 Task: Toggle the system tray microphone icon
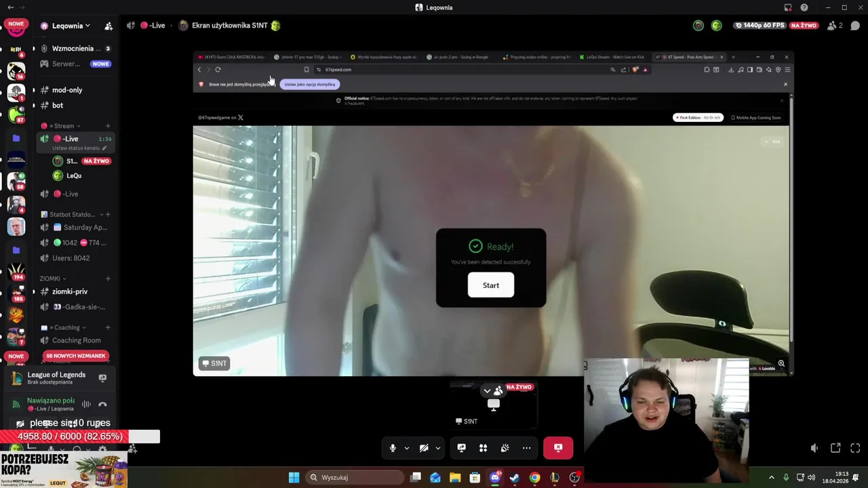point(786,478)
